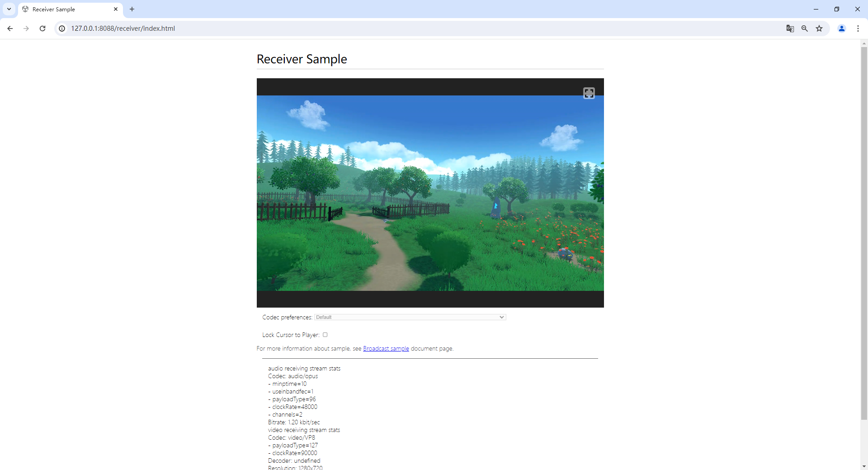868x470 pixels.
Task: Open the Broadcast sample link
Action: click(x=386, y=348)
